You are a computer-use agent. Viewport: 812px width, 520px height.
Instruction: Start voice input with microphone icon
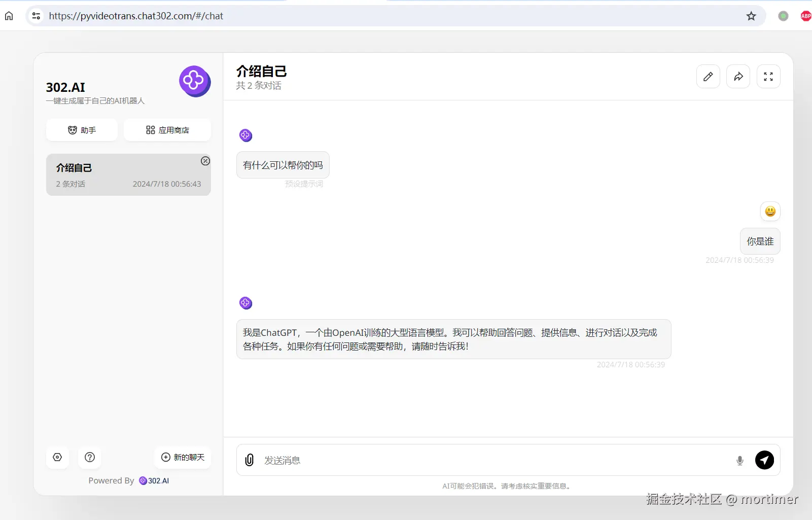click(740, 461)
